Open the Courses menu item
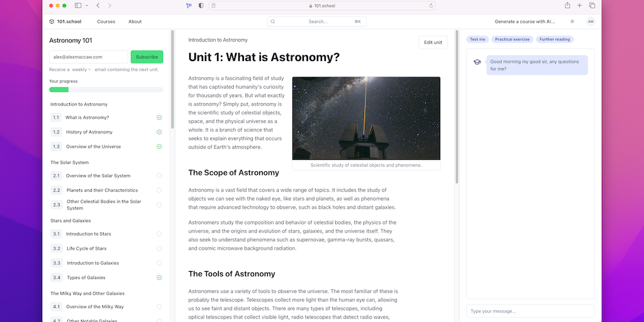The image size is (644, 322). point(106,21)
